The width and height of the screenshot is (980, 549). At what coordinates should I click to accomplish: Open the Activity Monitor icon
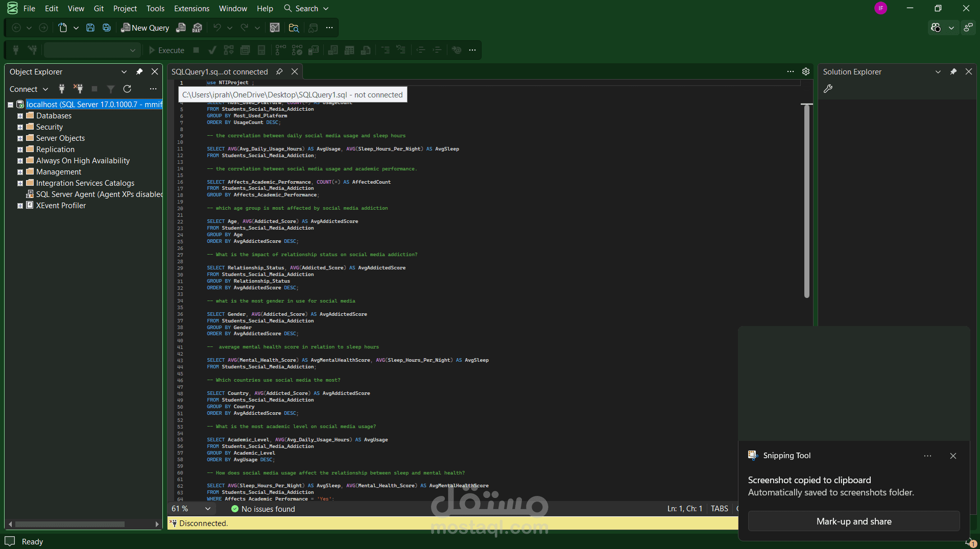pos(275,28)
